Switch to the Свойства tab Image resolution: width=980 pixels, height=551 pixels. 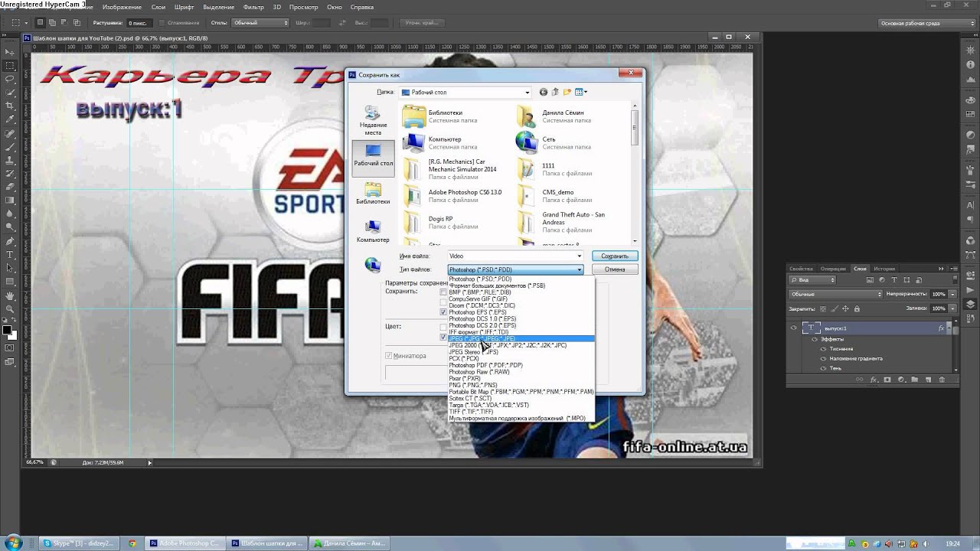pos(801,269)
